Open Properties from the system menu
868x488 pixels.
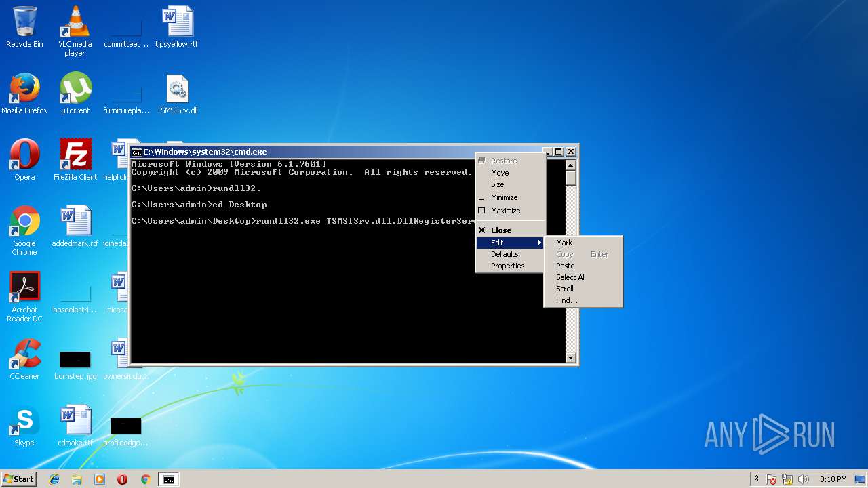coord(511,266)
